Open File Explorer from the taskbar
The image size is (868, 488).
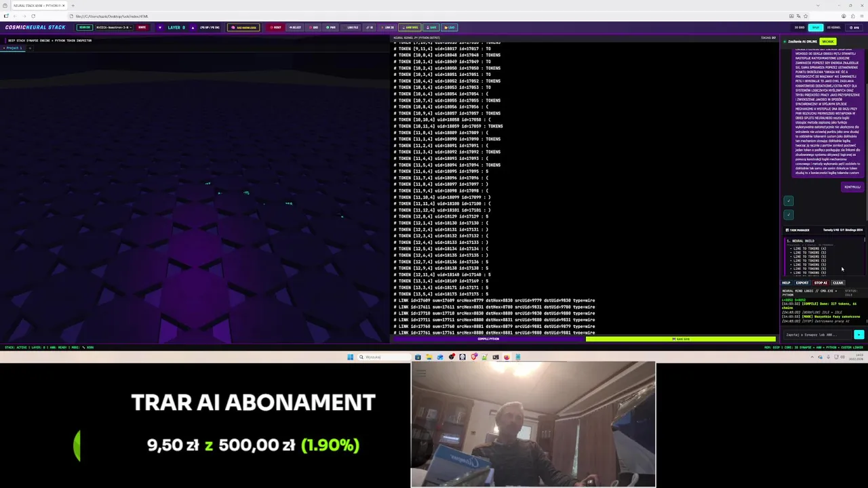(429, 357)
